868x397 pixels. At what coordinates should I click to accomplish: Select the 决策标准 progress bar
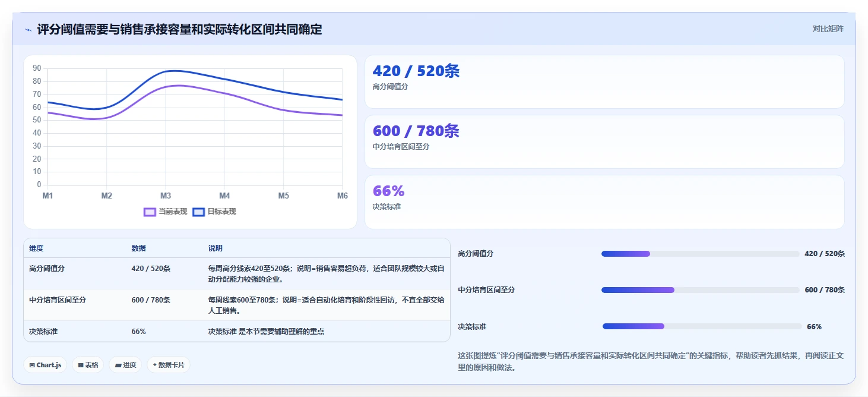[x=702, y=326]
